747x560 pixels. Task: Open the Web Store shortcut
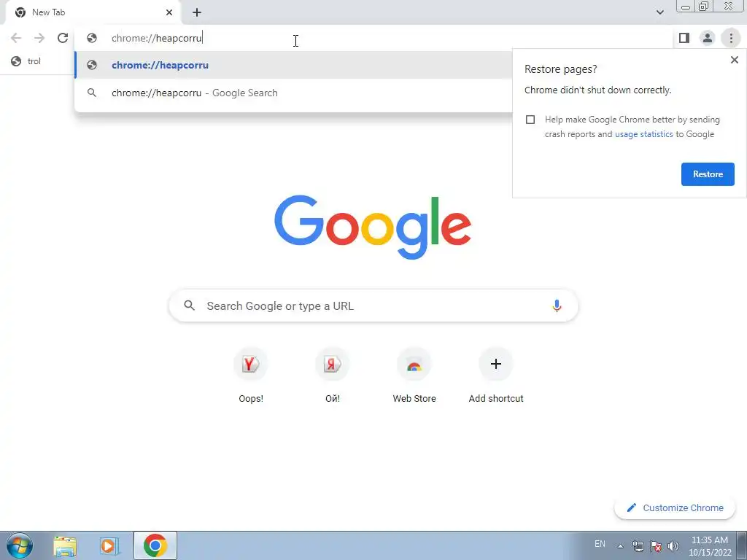[x=414, y=376]
